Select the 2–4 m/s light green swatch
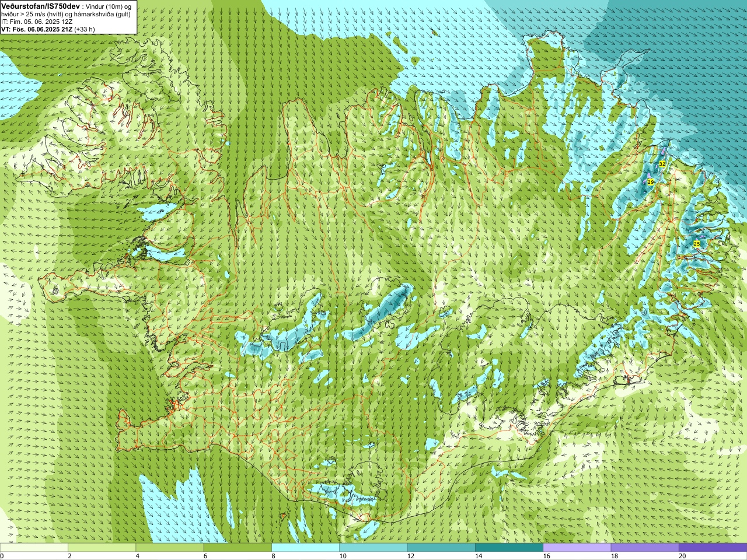This screenshot has height=560, width=747. (102, 548)
